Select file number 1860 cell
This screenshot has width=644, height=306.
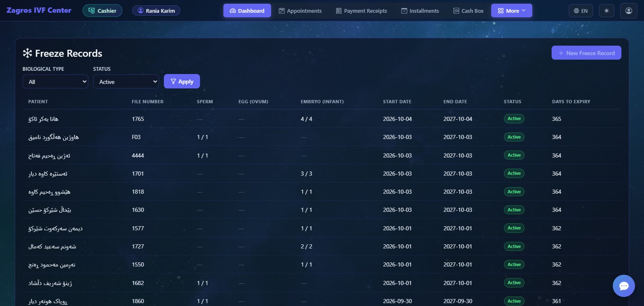[138, 301]
